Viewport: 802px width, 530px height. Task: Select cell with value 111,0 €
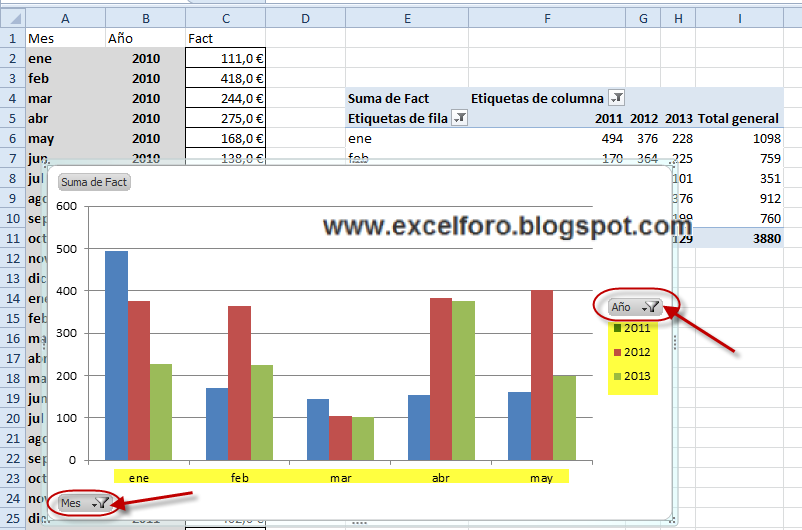pos(226,58)
